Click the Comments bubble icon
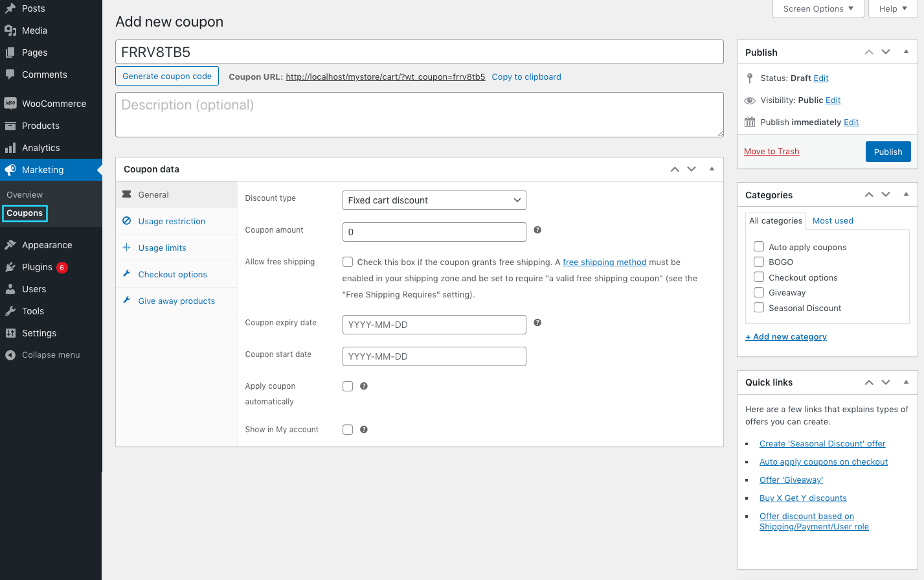The image size is (924, 580). coord(10,75)
